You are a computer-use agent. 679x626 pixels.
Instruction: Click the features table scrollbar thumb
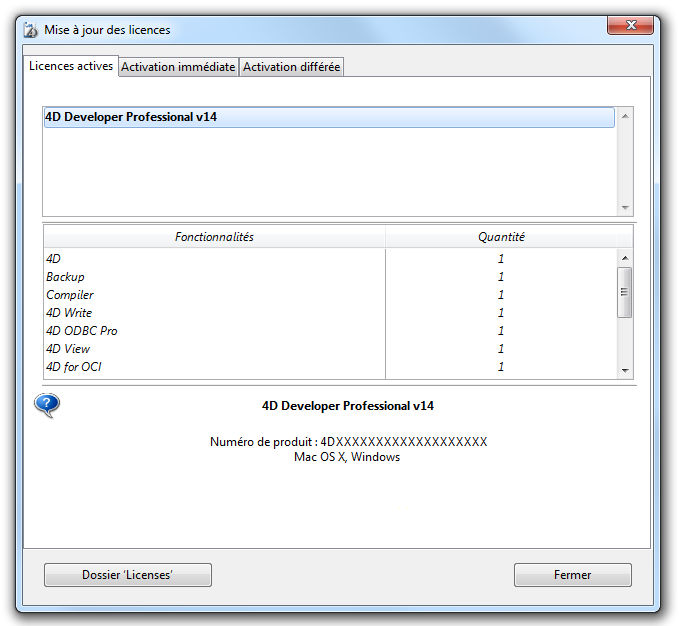coord(624,292)
